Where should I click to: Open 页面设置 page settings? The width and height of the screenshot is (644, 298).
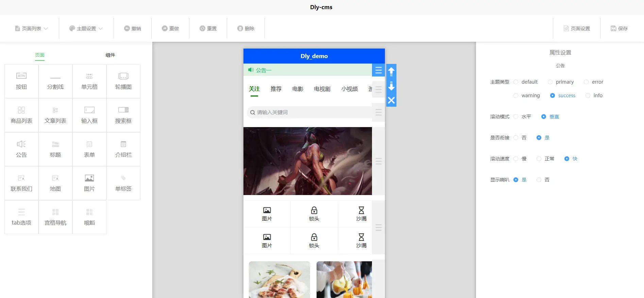point(577,29)
